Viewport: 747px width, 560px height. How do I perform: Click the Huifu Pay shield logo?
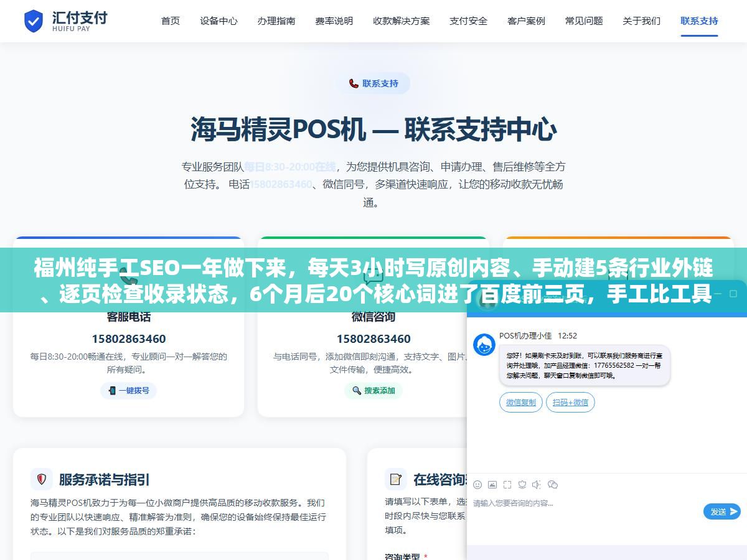tap(34, 21)
